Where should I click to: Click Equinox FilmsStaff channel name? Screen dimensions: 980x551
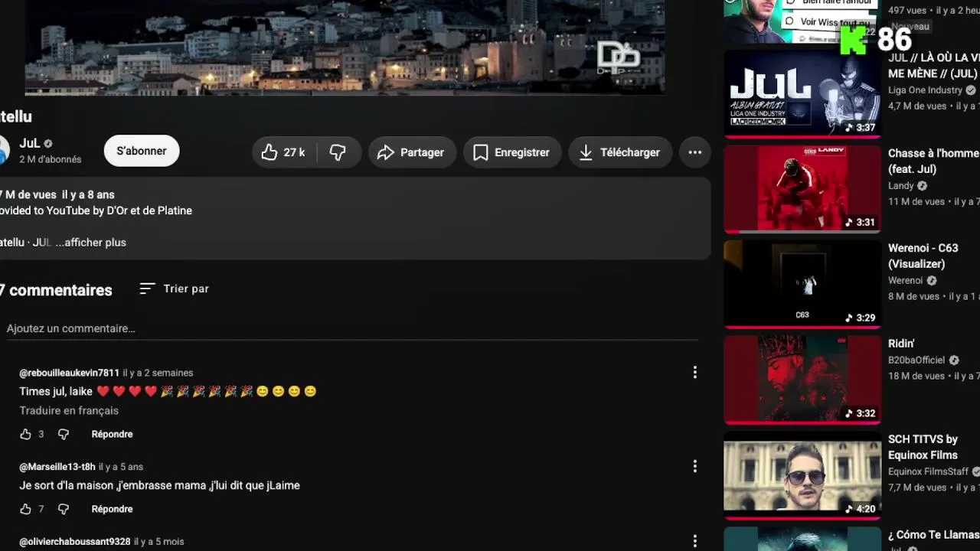928,472
